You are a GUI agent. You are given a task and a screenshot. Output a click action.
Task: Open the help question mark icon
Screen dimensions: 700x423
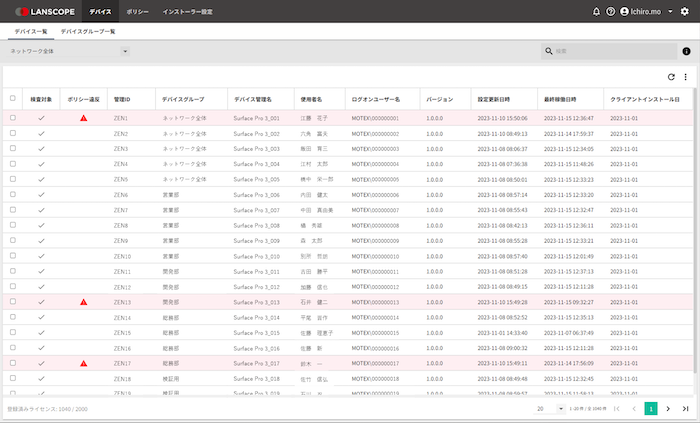pyautogui.click(x=610, y=12)
